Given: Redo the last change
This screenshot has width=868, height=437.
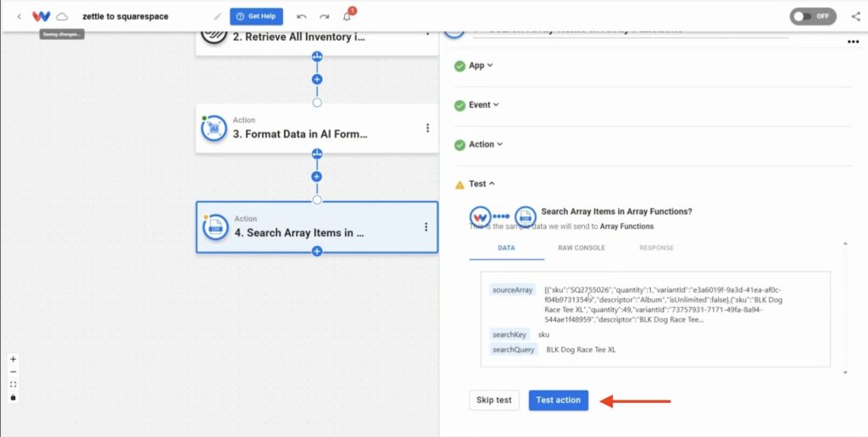Looking at the screenshot, I should (x=325, y=17).
